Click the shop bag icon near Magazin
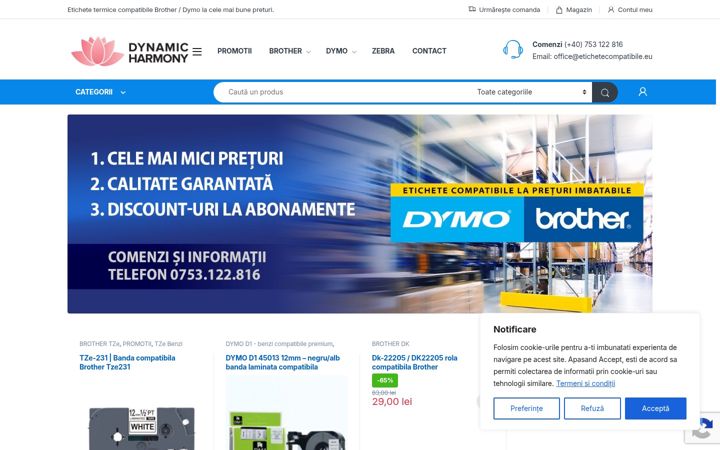720x450 pixels. click(559, 10)
